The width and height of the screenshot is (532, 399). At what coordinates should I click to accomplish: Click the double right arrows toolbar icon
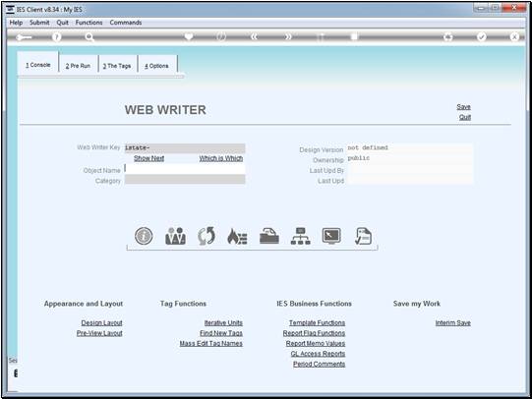[288, 36]
